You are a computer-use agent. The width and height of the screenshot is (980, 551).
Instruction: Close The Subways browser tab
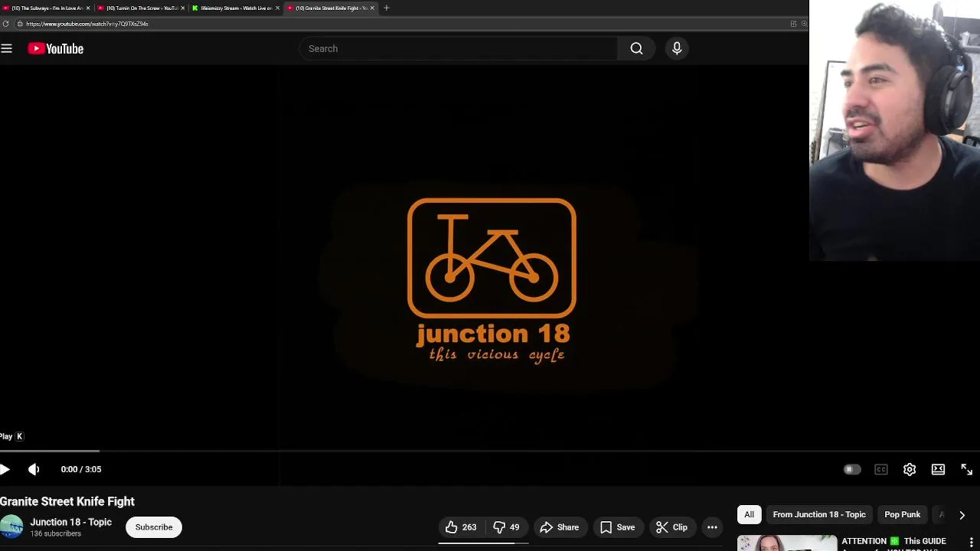(88, 8)
